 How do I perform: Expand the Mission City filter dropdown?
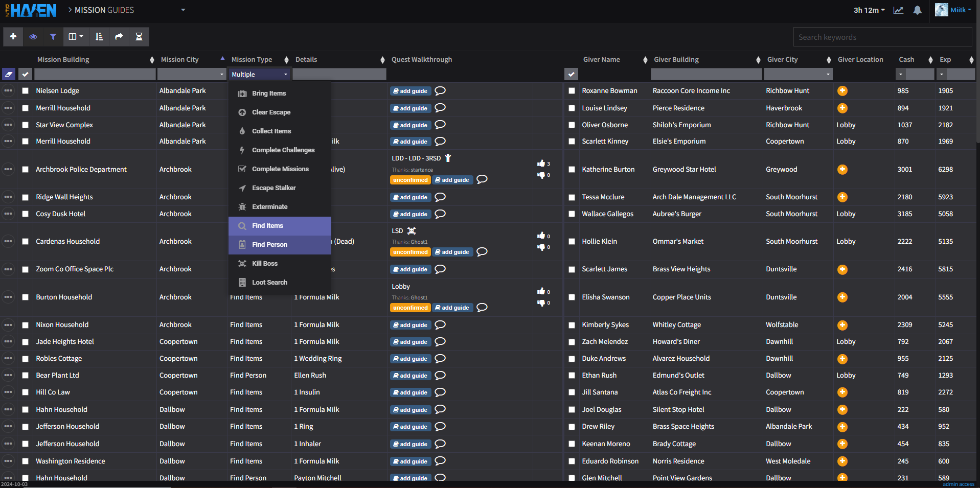tap(222, 75)
